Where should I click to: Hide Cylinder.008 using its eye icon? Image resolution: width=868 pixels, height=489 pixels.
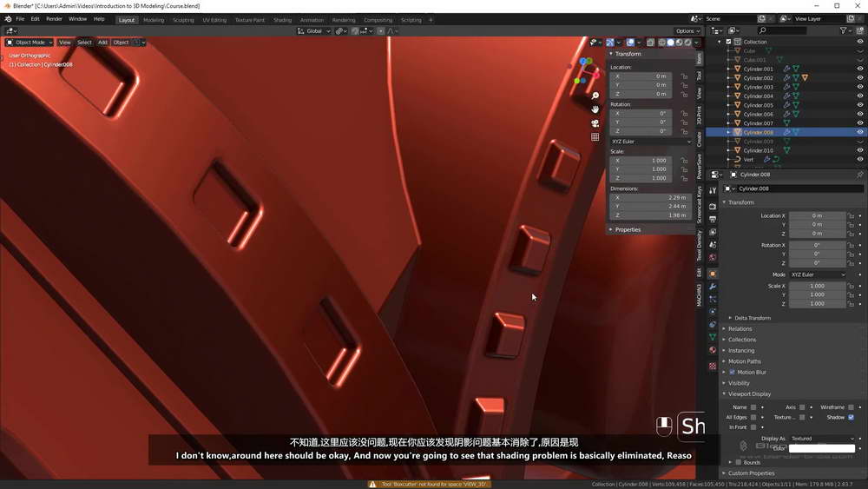(859, 132)
